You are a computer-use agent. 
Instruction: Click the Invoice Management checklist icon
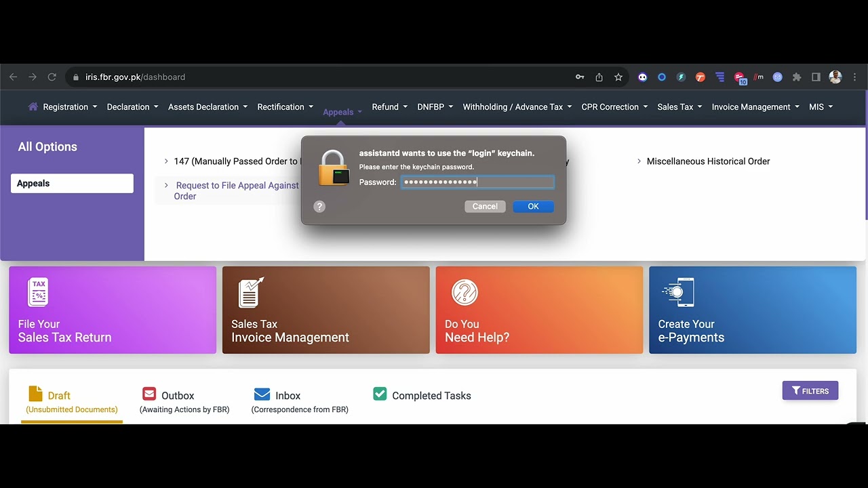click(251, 292)
